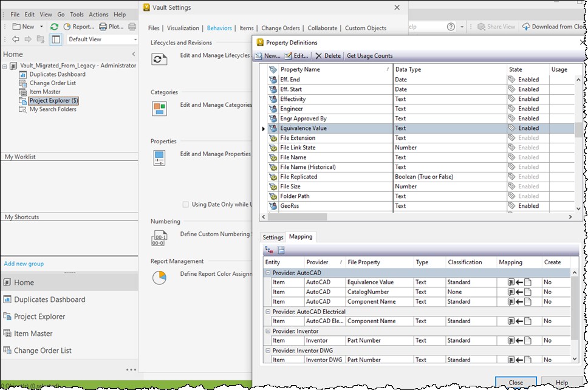Select Item Master in the tree
Viewport: 588px width, 390px height.
44,92
